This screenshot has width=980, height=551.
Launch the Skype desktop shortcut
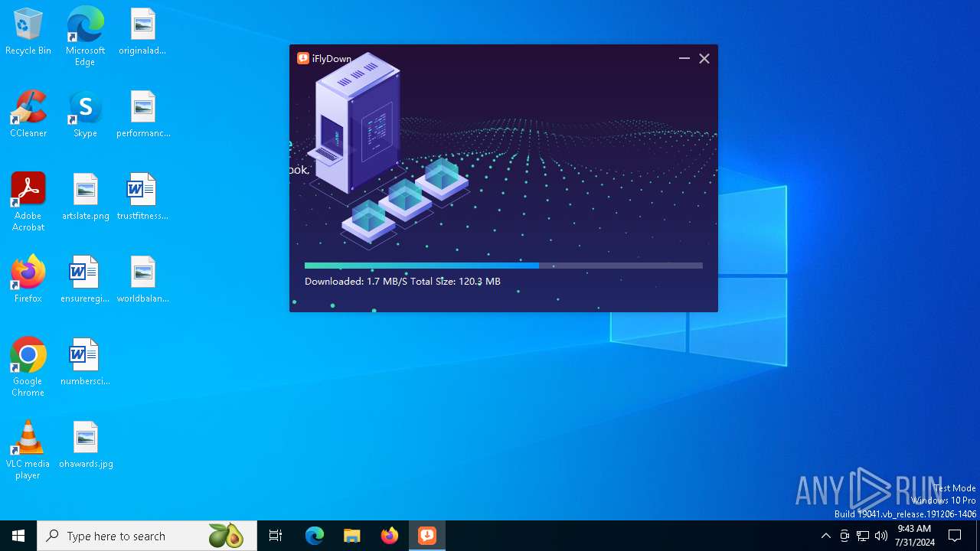coord(85,115)
